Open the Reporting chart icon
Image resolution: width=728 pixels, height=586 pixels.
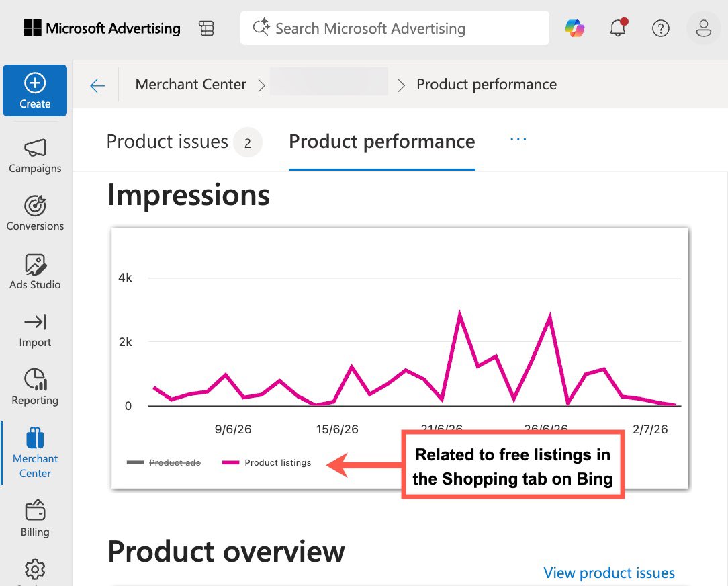[35, 379]
